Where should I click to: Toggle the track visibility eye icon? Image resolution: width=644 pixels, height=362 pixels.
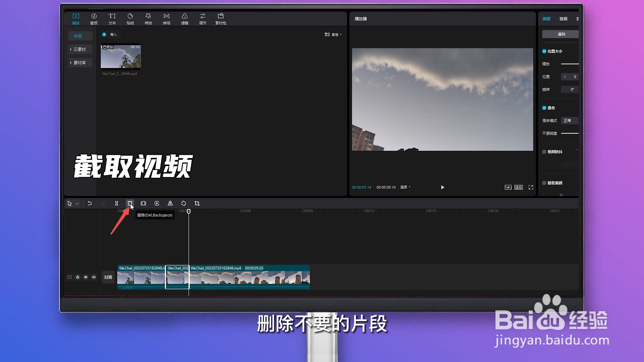86,277
